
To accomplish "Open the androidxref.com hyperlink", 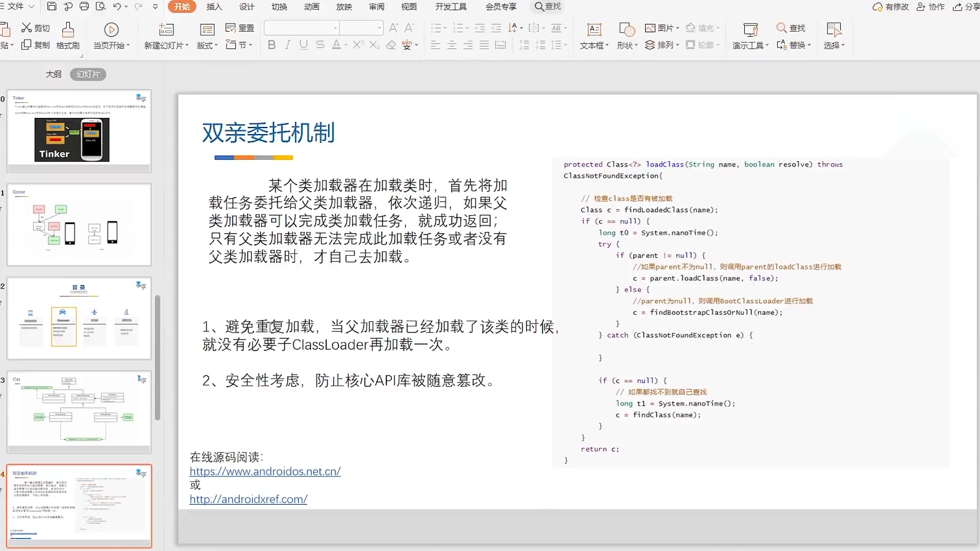I will 248,499.
